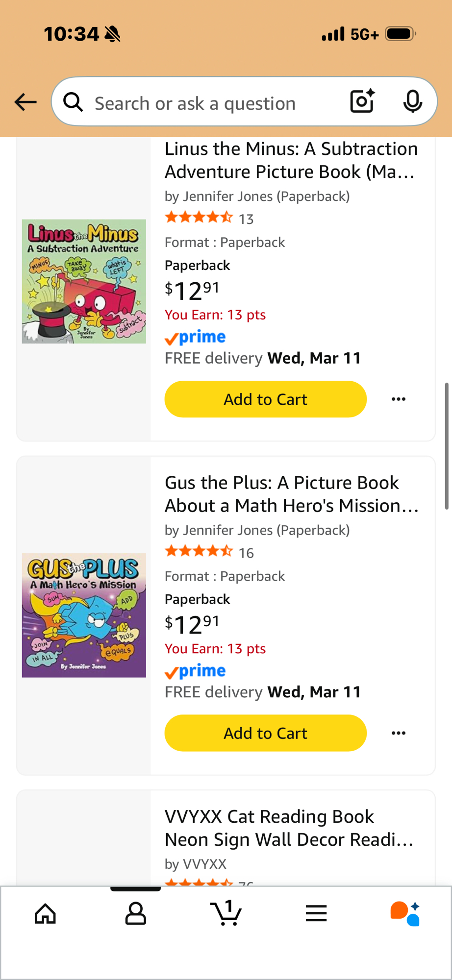Add Linus the Minus to cart

click(x=265, y=399)
